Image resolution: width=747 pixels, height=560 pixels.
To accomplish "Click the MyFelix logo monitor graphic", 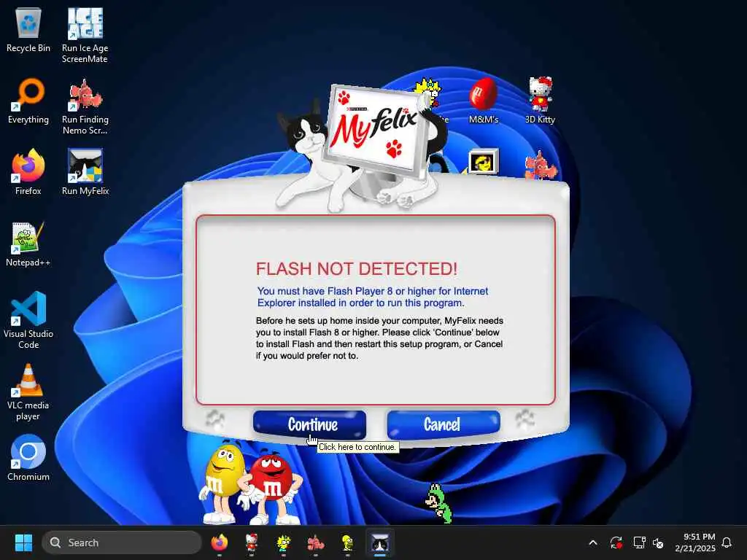I will tap(376, 131).
